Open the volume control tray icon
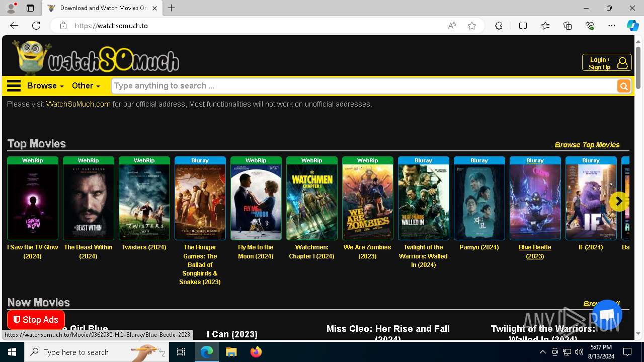Image resolution: width=644 pixels, height=362 pixels. tap(579, 352)
